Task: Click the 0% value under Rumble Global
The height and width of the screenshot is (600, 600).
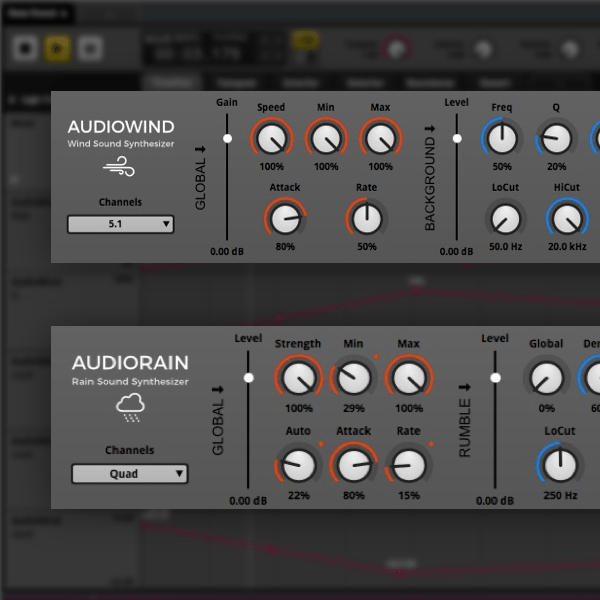Action: [546, 408]
